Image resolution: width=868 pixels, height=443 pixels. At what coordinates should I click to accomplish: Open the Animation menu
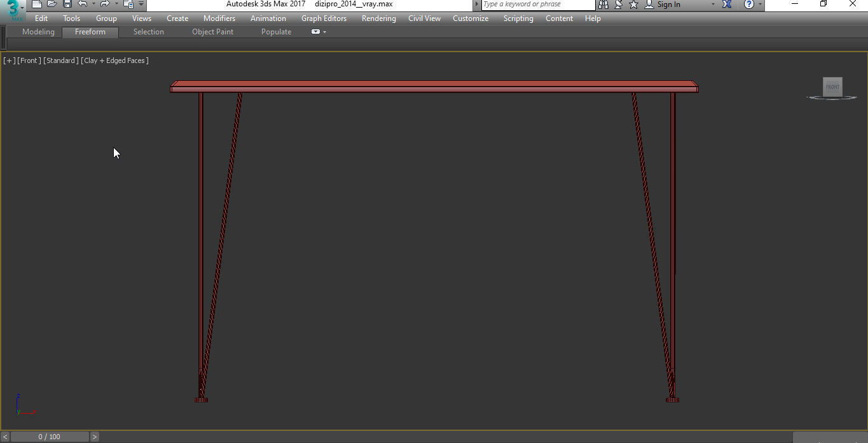point(268,18)
